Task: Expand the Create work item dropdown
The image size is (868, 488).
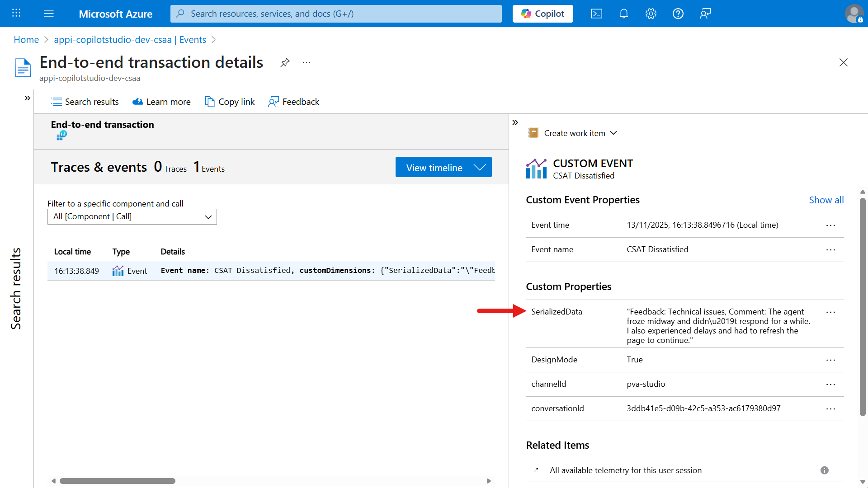Action: (x=613, y=133)
